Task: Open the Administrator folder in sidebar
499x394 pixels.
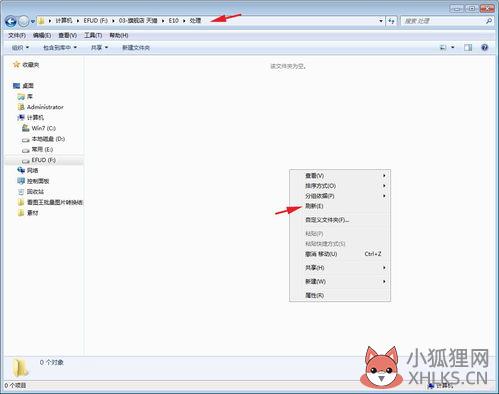Action: 40,107
